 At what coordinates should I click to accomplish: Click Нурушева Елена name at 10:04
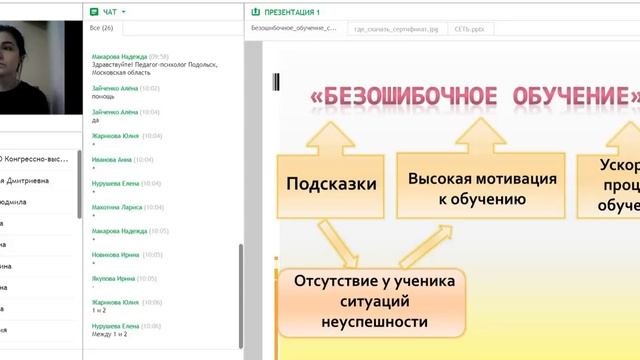(115, 184)
